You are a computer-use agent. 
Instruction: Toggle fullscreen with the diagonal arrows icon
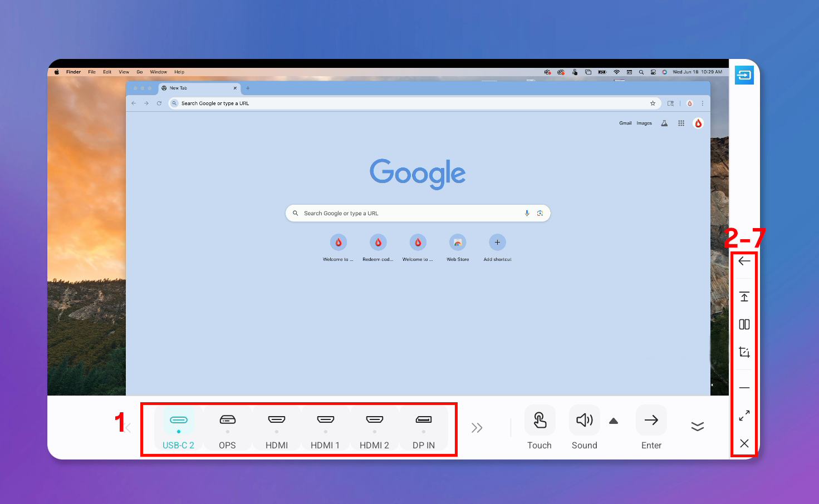744,416
